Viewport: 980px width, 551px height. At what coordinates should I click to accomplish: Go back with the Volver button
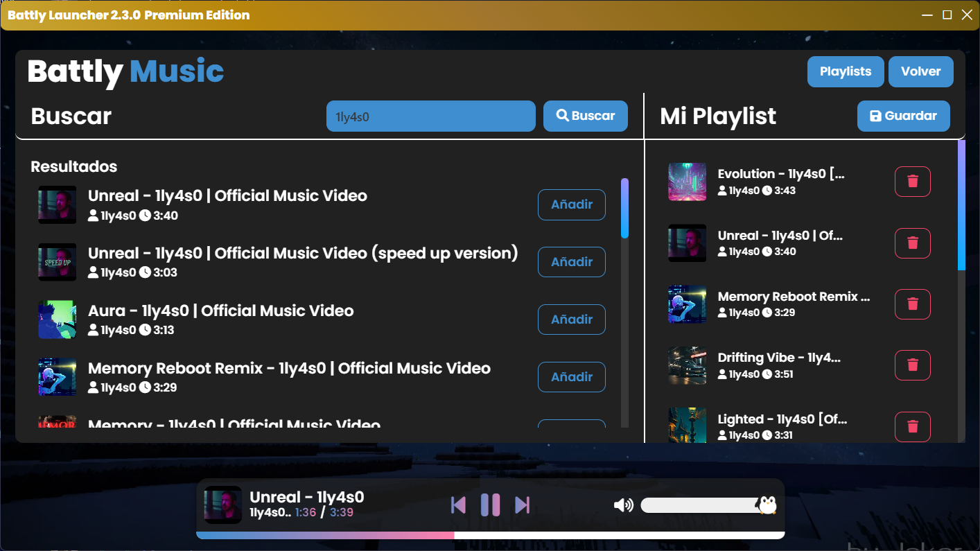(x=921, y=71)
